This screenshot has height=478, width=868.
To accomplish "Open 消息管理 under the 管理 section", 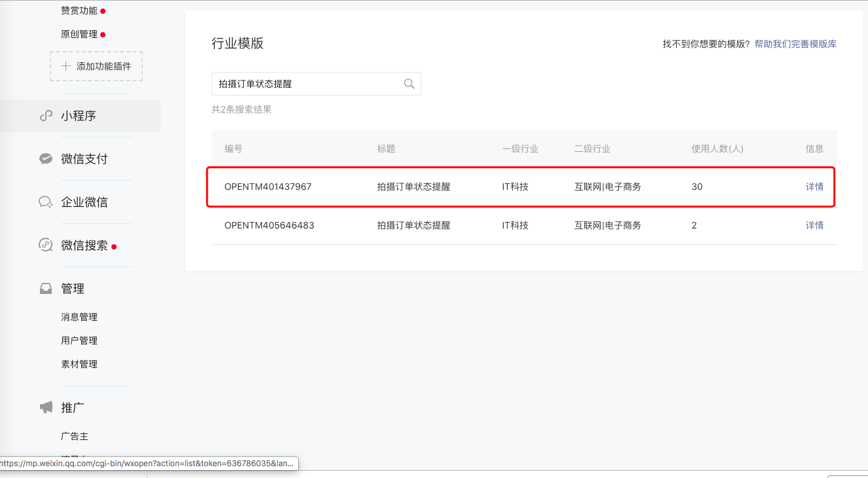I will 79,316.
